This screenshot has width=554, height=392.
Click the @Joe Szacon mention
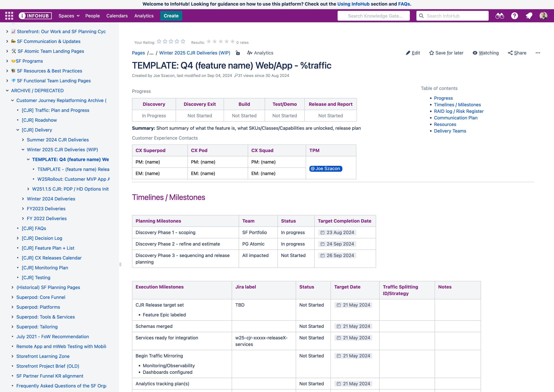326,169
